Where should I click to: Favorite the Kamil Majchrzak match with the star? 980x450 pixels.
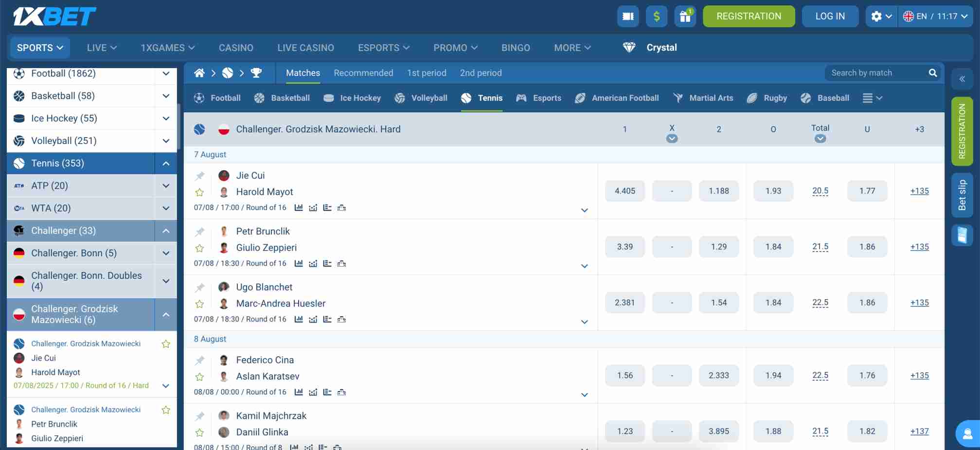[199, 432]
